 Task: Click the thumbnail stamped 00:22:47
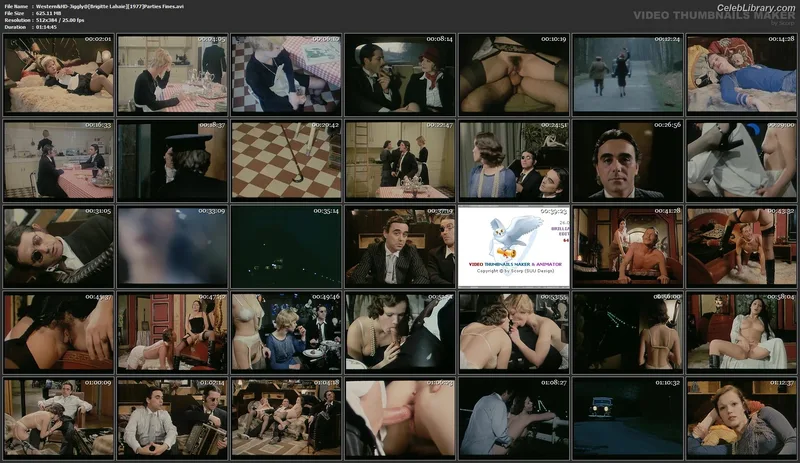[x=400, y=160]
